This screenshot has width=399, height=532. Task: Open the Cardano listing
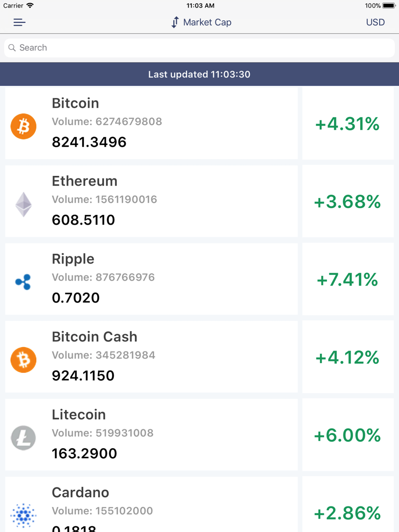point(151,504)
